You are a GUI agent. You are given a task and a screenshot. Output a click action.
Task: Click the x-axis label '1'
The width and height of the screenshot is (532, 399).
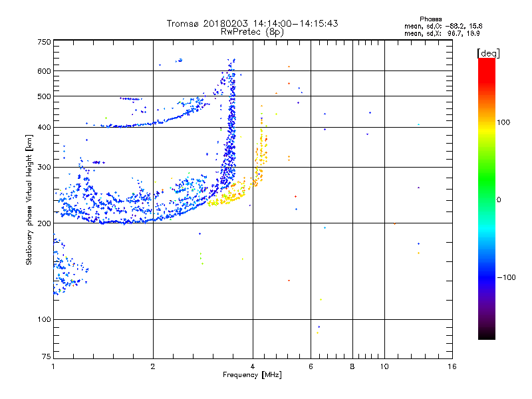[53, 366]
